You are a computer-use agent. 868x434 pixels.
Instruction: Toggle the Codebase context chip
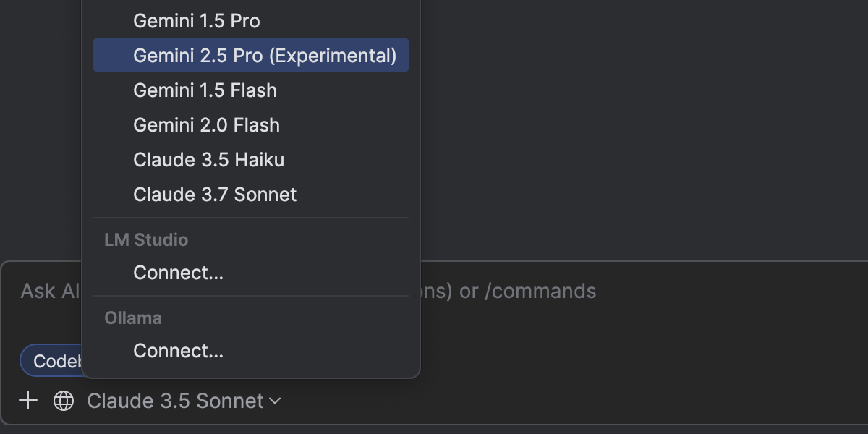(52, 361)
